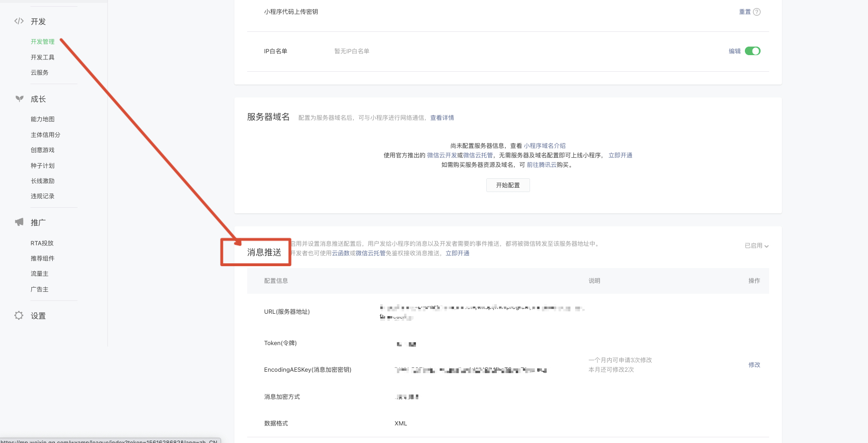The width and height of the screenshot is (868, 443).
Task: Click the 推广 megaphone icon
Action: pos(19,222)
